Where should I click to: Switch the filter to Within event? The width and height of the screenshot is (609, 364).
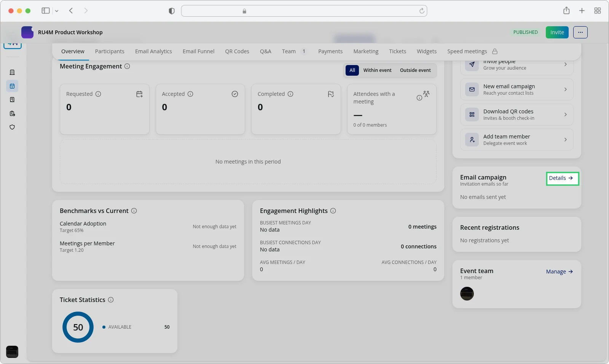pyautogui.click(x=377, y=70)
